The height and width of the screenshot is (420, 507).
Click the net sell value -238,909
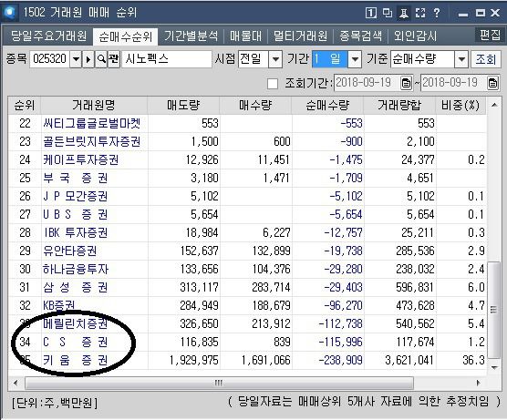pyautogui.click(x=340, y=360)
